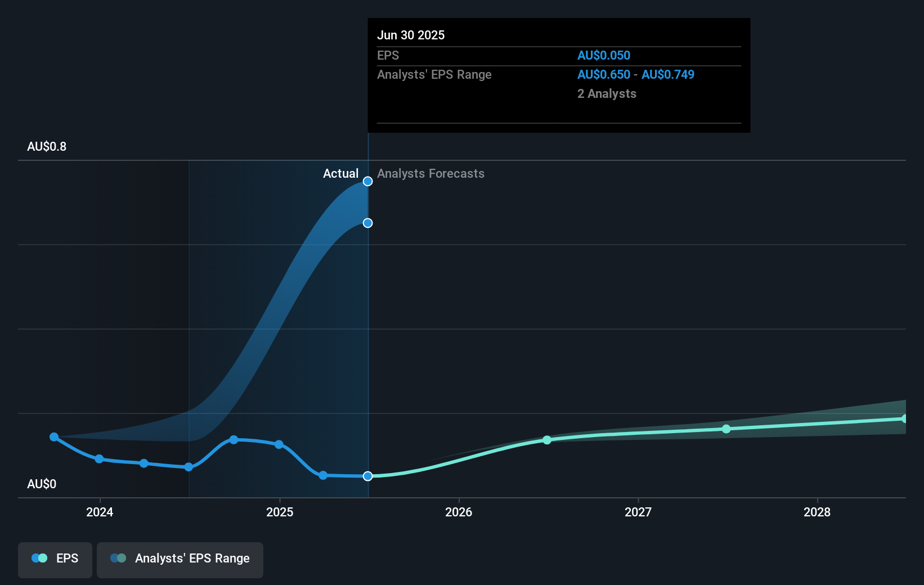Click the AU$0.050 EPS value in tooltip

click(x=604, y=55)
